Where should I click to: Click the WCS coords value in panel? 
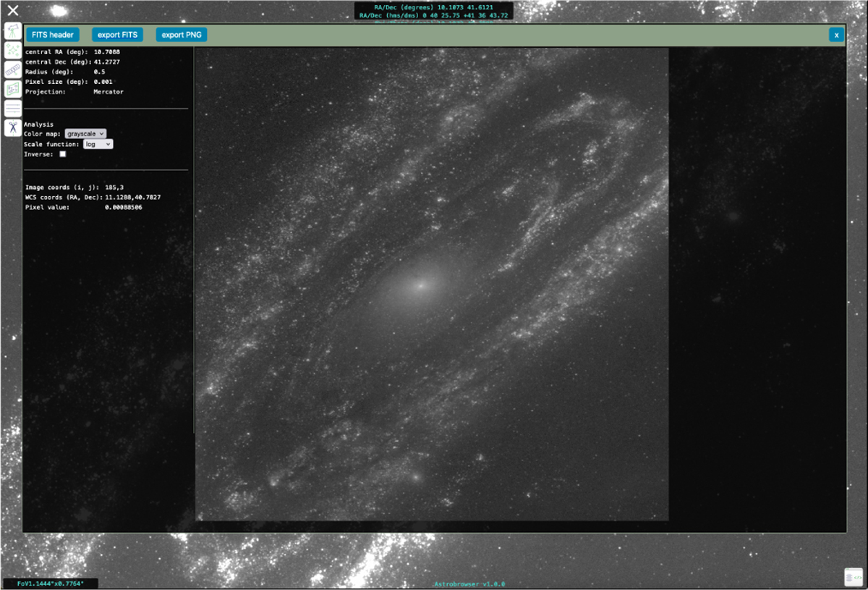click(x=133, y=197)
